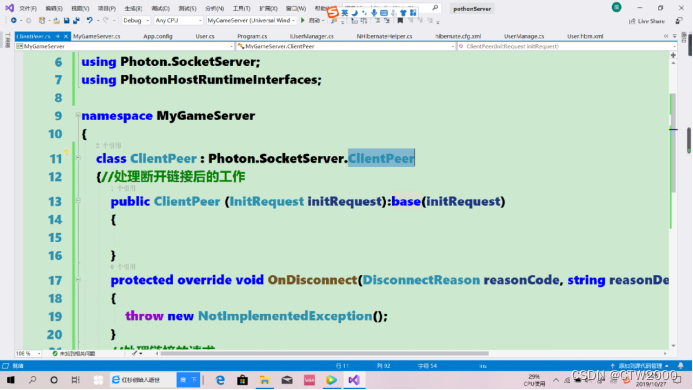Click the bookmark icon in toolbar

point(400,20)
